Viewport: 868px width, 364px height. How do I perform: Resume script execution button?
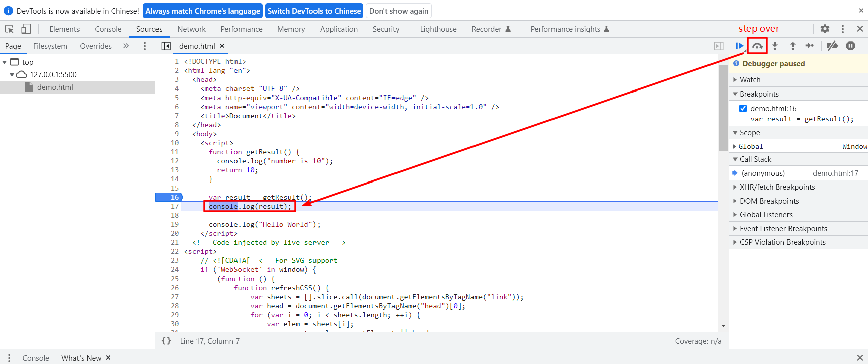click(x=739, y=46)
